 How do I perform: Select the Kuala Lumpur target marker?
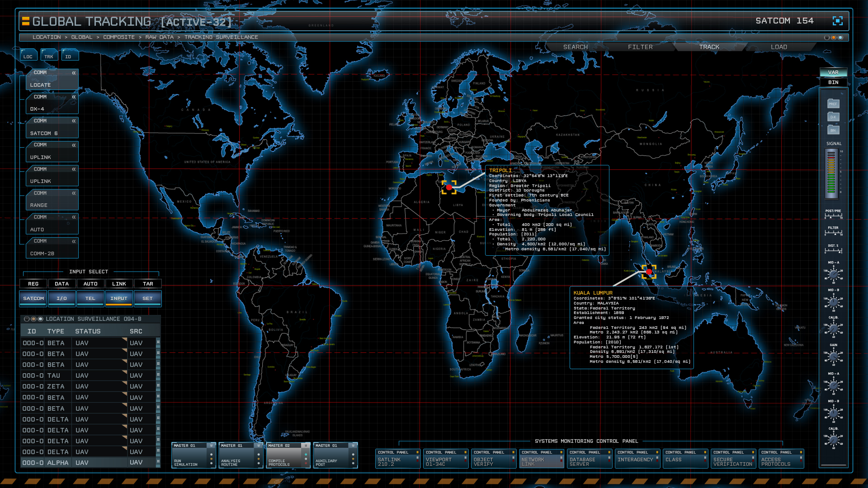649,272
